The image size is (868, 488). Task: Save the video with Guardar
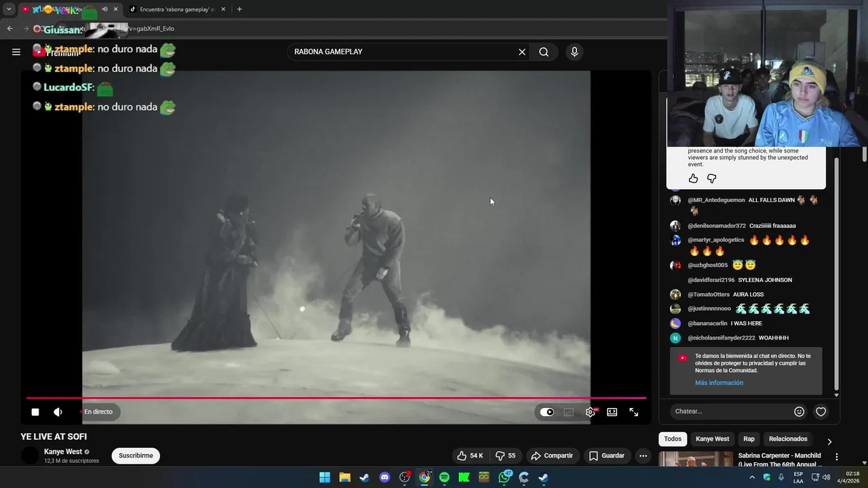coord(607,455)
